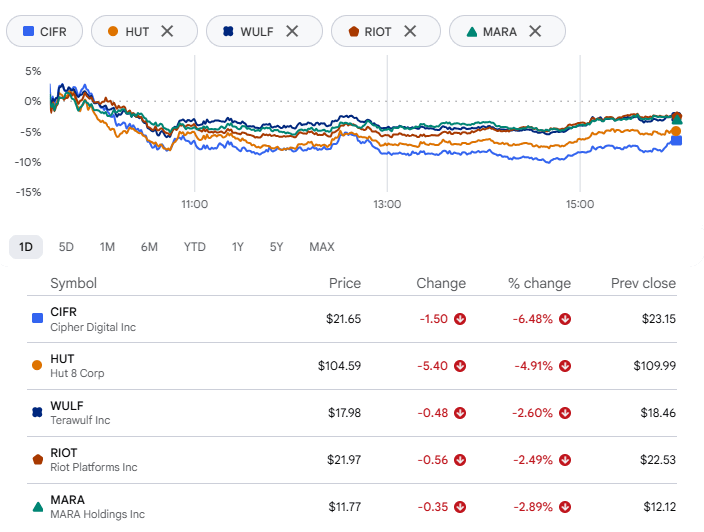704x532 pixels.
Task: Click WULF navy clover icon in table
Action: pyautogui.click(x=37, y=412)
